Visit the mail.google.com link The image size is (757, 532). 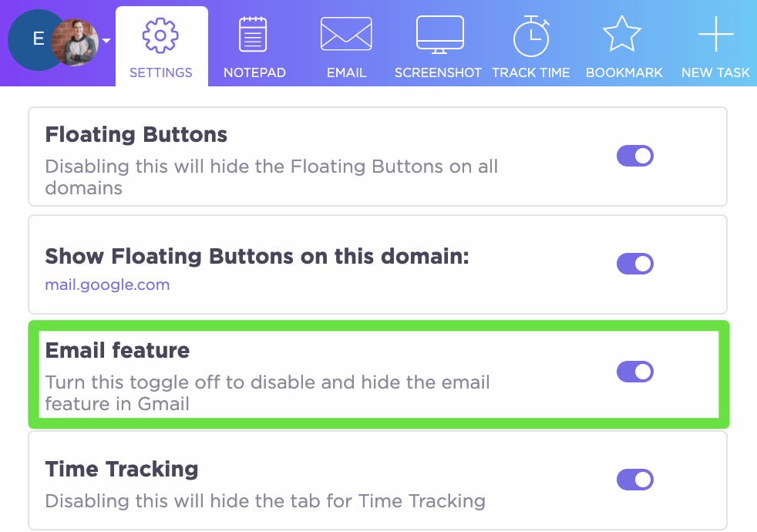(107, 285)
